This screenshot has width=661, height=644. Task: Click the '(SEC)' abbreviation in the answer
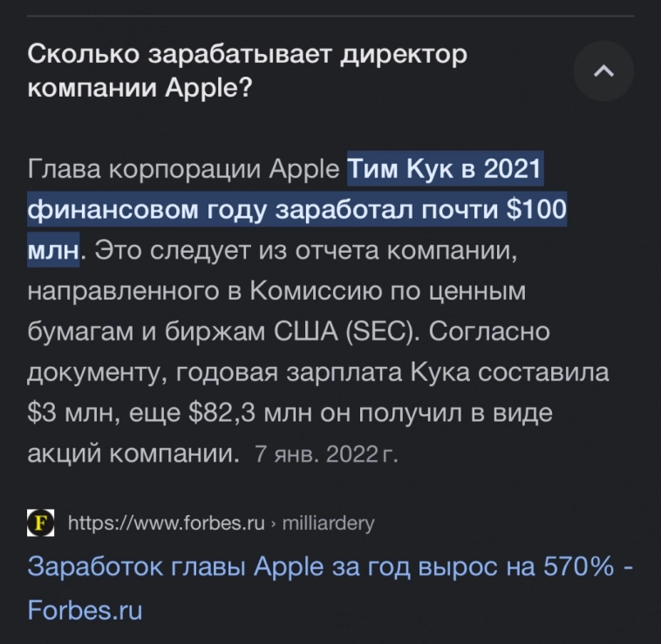pos(383,332)
